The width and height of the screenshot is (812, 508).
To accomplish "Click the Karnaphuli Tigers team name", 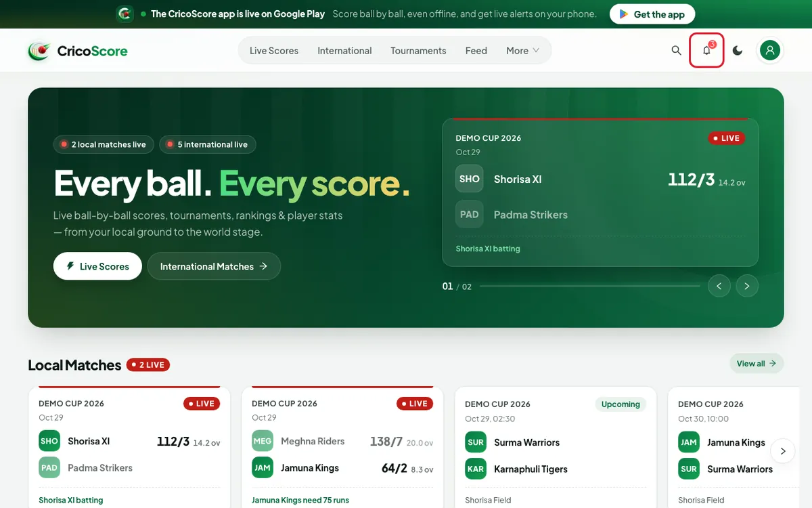I will click(531, 469).
